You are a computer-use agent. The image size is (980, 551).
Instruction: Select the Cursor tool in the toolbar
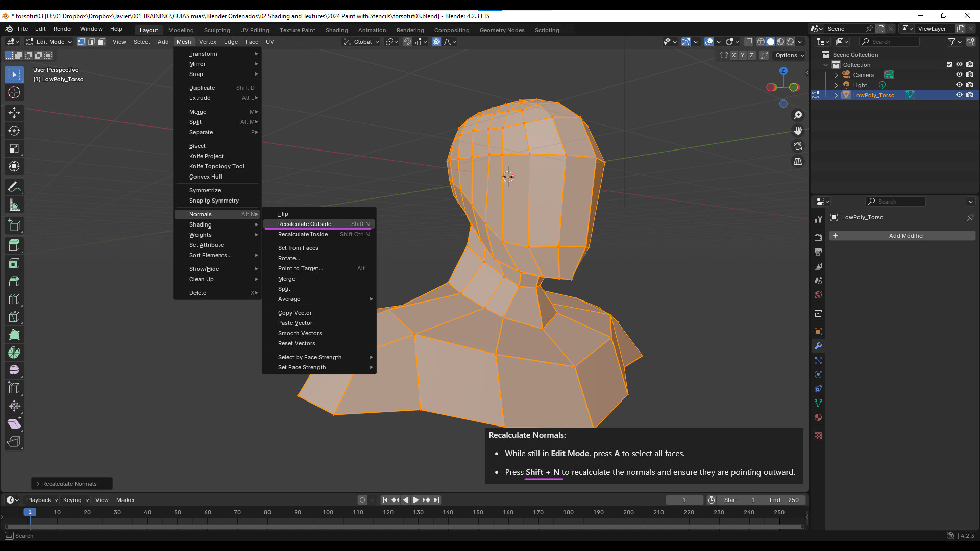pos(14,92)
